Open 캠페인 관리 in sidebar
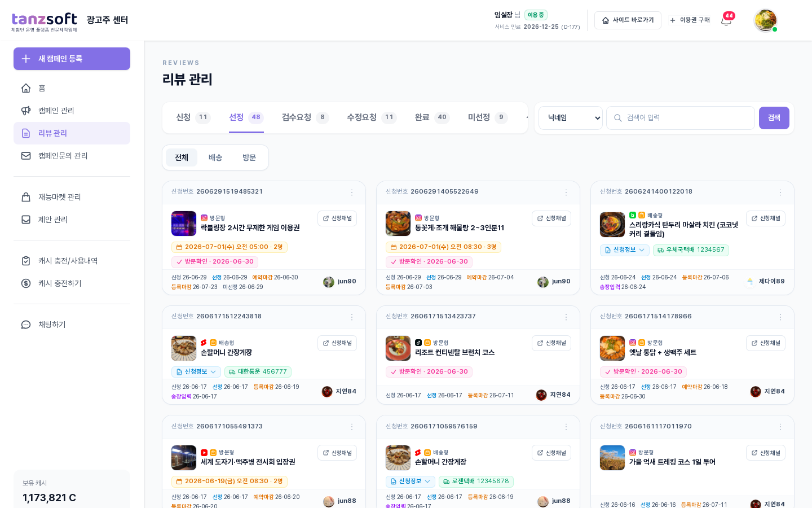Screen dimensions: 812x508 pyautogui.click(x=72, y=111)
